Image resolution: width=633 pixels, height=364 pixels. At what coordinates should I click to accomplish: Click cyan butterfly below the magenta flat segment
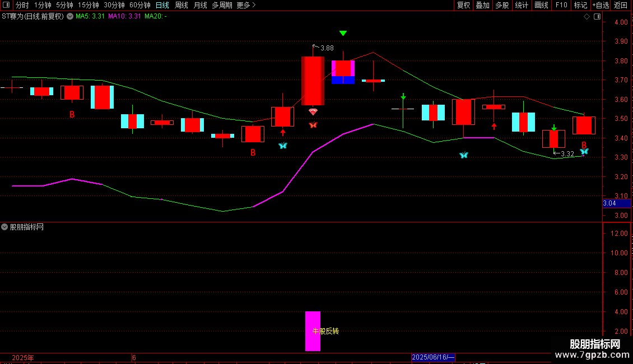click(463, 155)
